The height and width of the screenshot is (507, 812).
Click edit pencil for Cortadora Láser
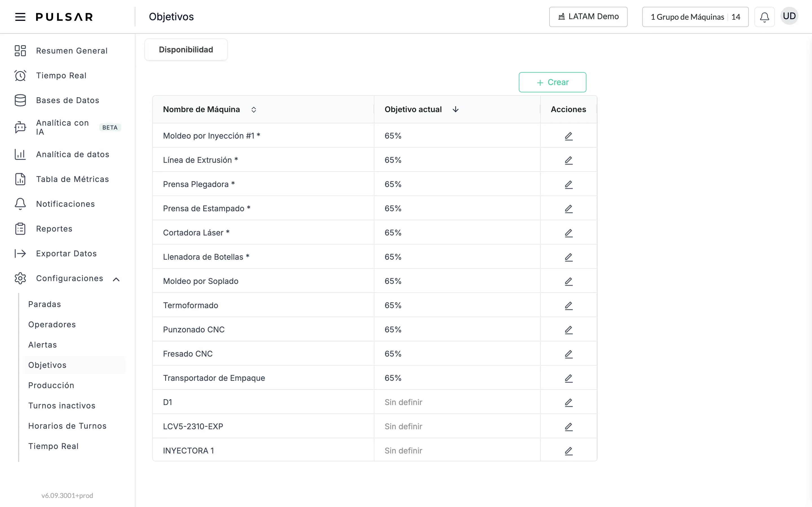tap(568, 233)
